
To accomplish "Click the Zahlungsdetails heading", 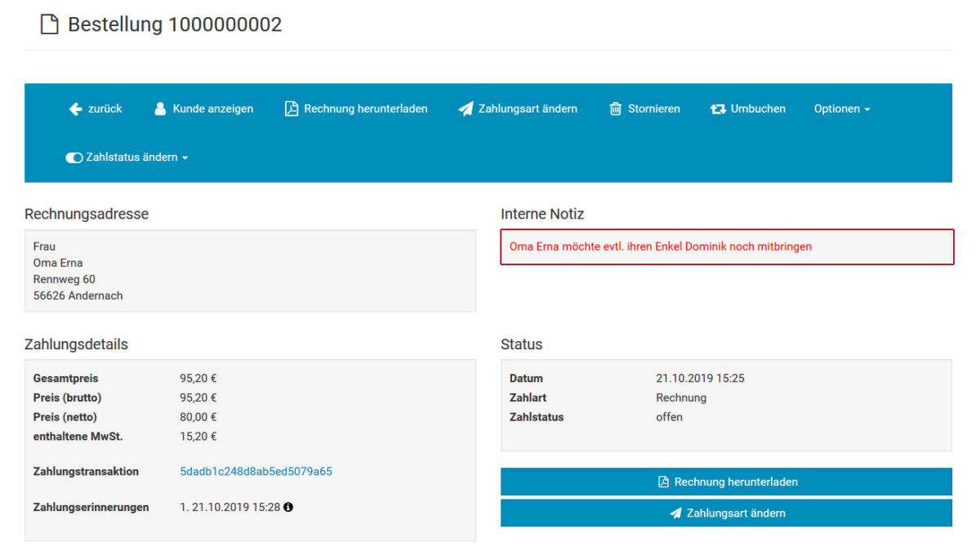I will point(76,344).
